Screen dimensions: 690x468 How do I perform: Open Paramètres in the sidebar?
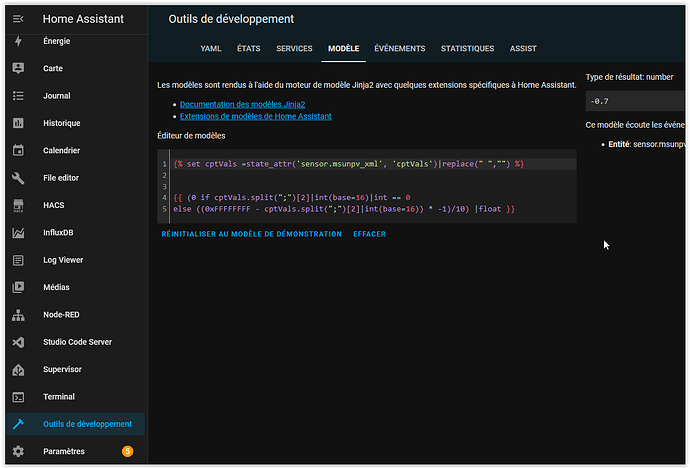pyautogui.click(x=64, y=451)
